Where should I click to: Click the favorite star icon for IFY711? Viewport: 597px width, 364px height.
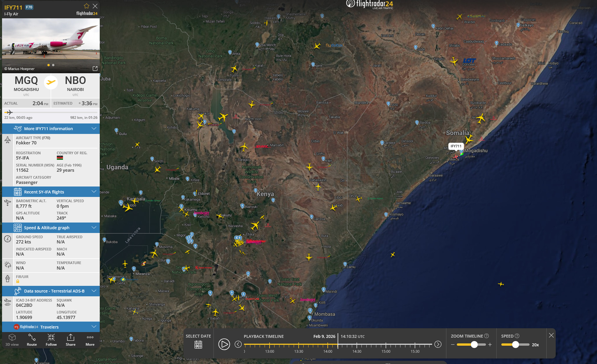point(86,6)
